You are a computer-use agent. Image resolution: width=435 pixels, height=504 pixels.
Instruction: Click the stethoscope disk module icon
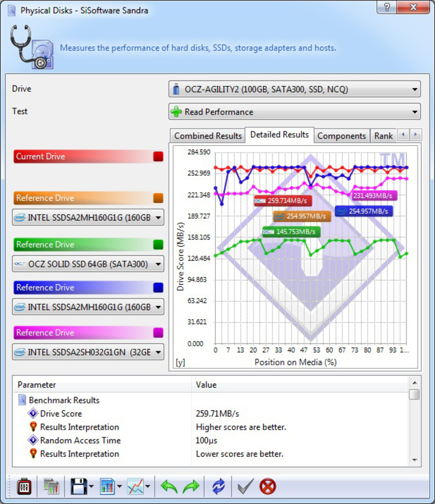pyautogui.click(x=31, y=47)
